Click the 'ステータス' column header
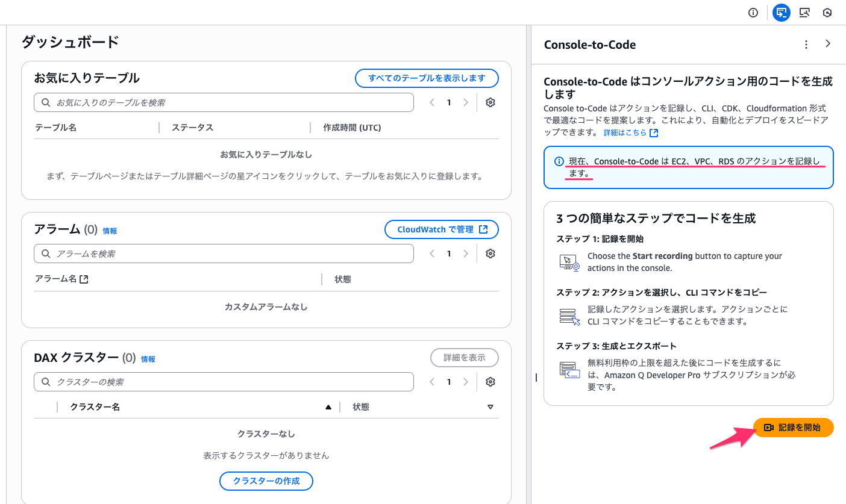The image size is (846, 504). click(x=193, y=128)
